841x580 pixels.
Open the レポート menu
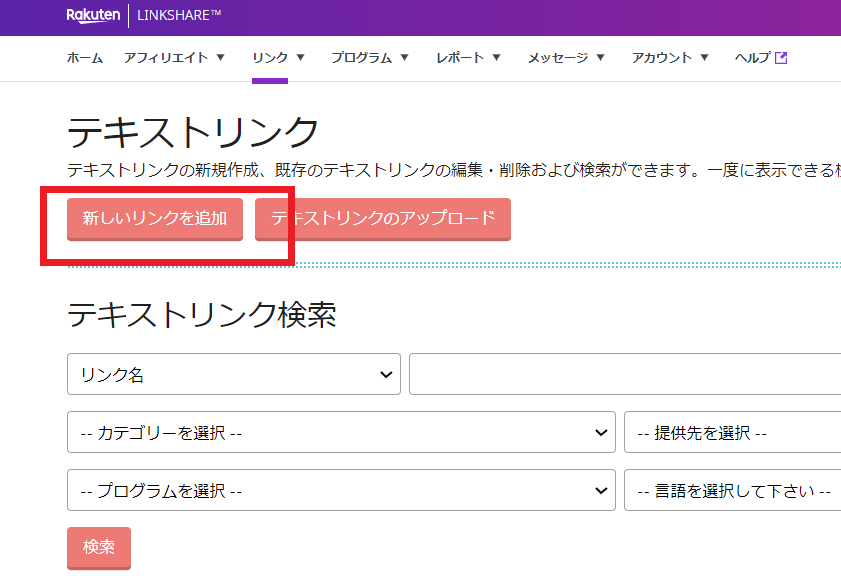tap(469, 58)
